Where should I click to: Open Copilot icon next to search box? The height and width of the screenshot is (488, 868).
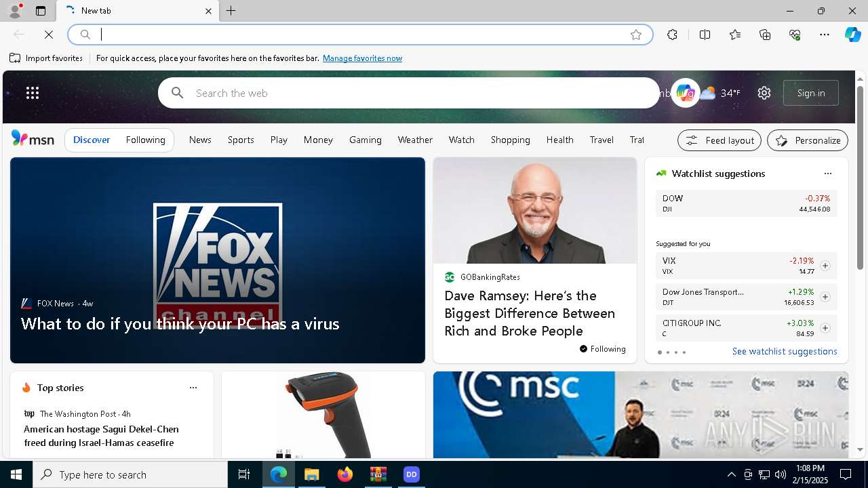[x=685, y=93]
